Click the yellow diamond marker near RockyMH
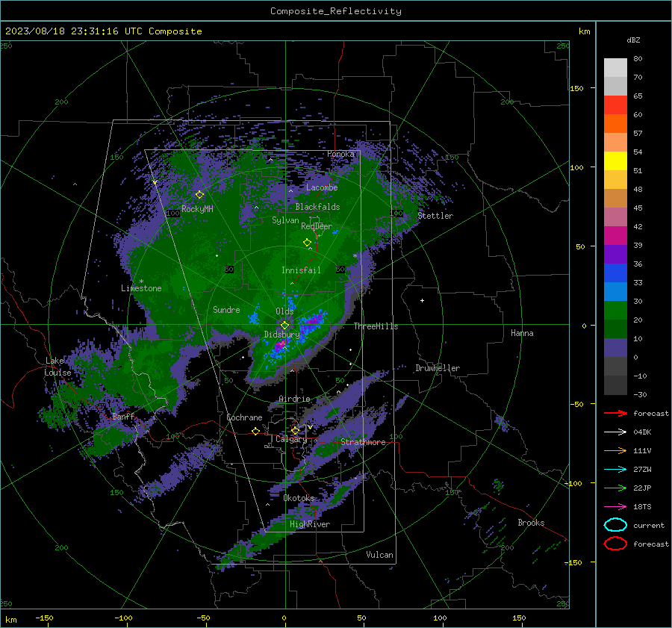672x628 pixels. [199, 195]
